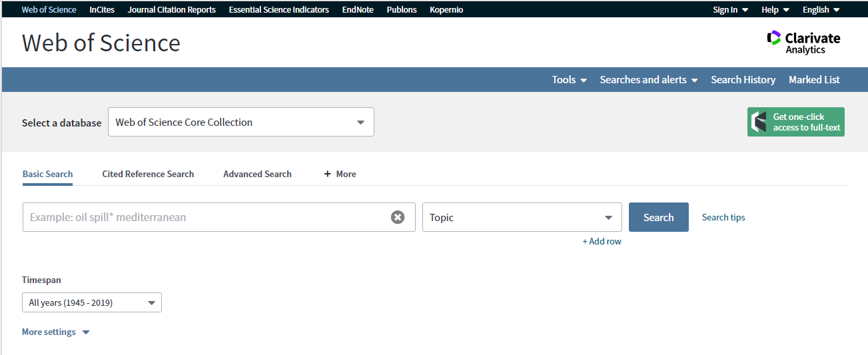Expand More settings

56,332
